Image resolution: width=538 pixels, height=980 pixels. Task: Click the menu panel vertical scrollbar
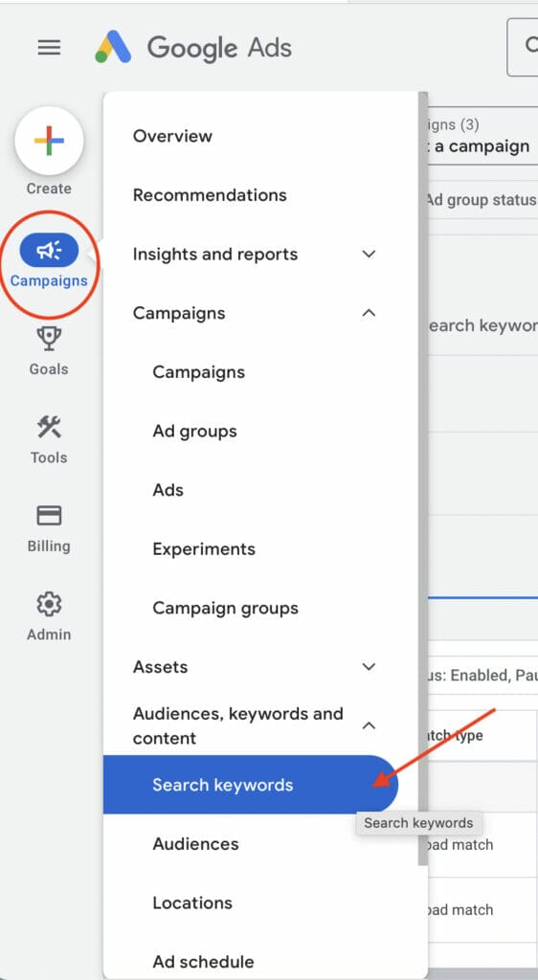(423, 479)
